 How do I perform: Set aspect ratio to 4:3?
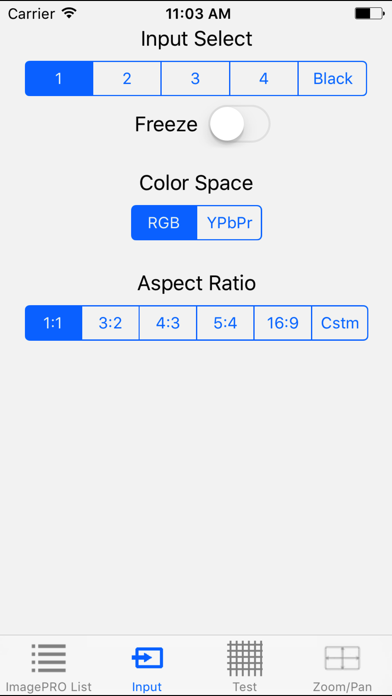pos(168,323)
